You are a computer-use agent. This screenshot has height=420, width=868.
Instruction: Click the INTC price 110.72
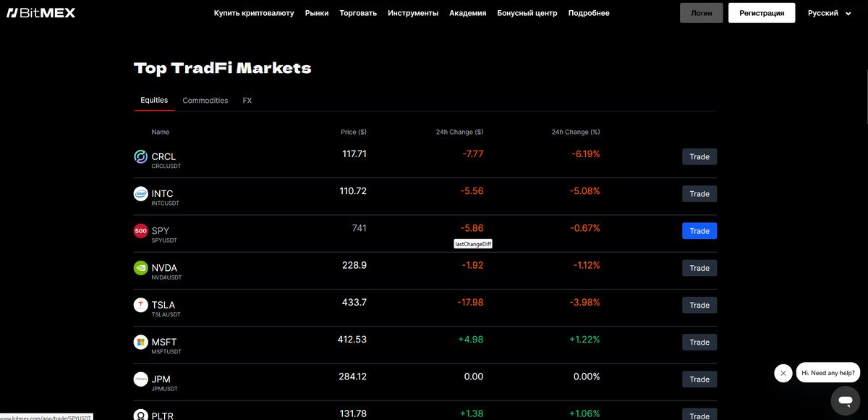353,190
